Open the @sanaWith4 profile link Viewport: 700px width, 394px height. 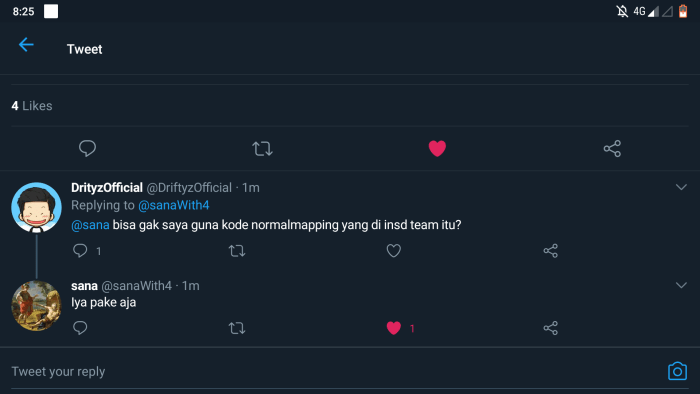(174, 205)
